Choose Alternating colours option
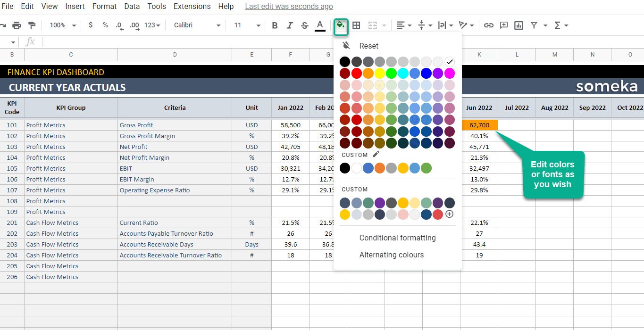The height and width of the screenshot is (330, 644). pyautogui.click(x=392, y=255)
